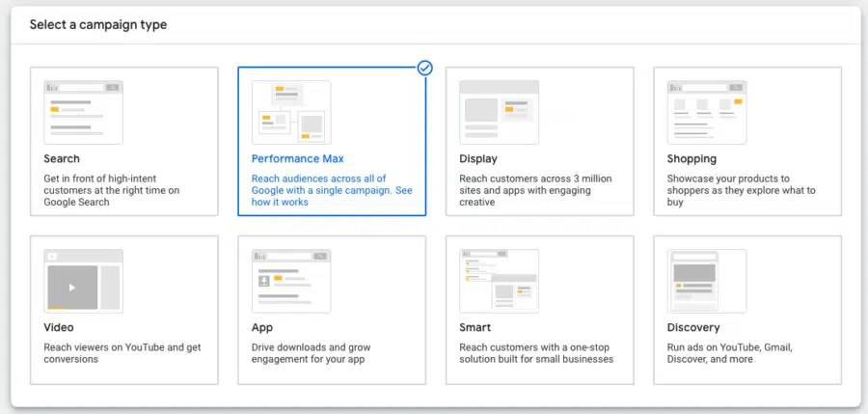Select the Display campaign illustration icon
868x414 pixels.
pyautogui.click(x=499, y=113)
